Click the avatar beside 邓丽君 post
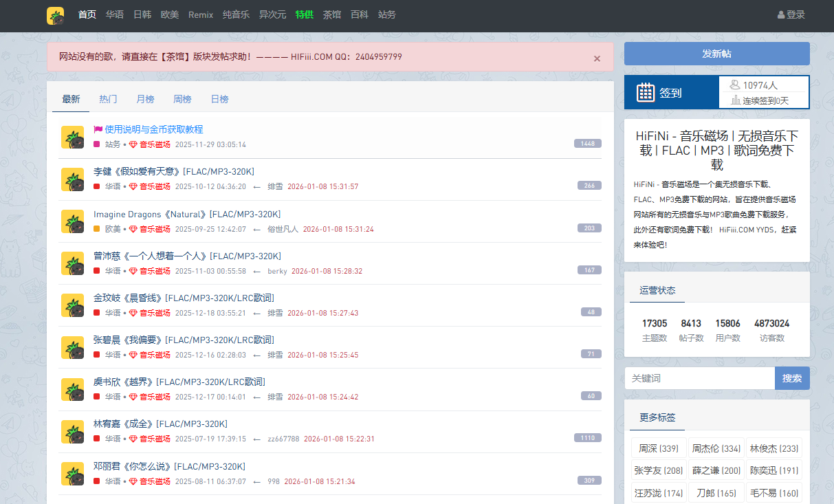The image size is (834, 504). coord(72,473)
